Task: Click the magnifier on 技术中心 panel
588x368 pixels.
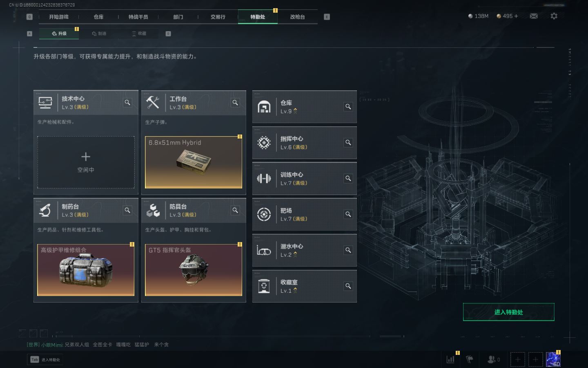Action: pyautogui.click(x=127, y=103)
